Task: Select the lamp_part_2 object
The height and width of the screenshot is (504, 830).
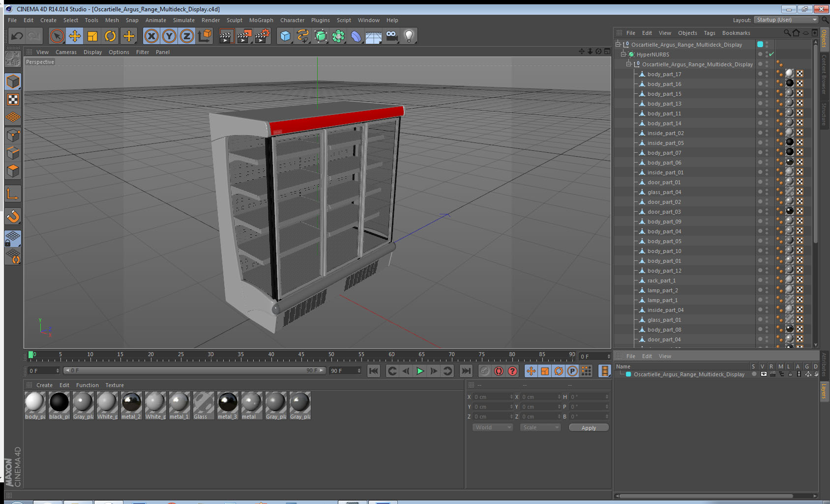Action: pos(662,290)
